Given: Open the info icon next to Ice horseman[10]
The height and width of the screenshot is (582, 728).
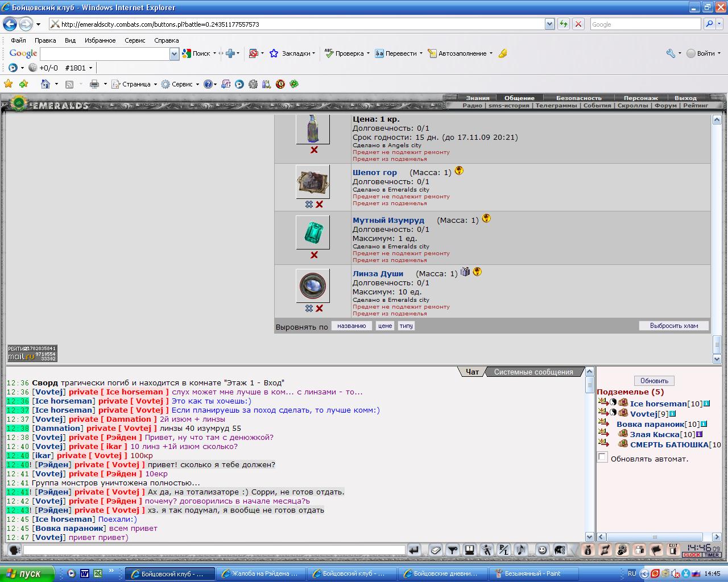Looking at the screenshot, I should 706,404.
